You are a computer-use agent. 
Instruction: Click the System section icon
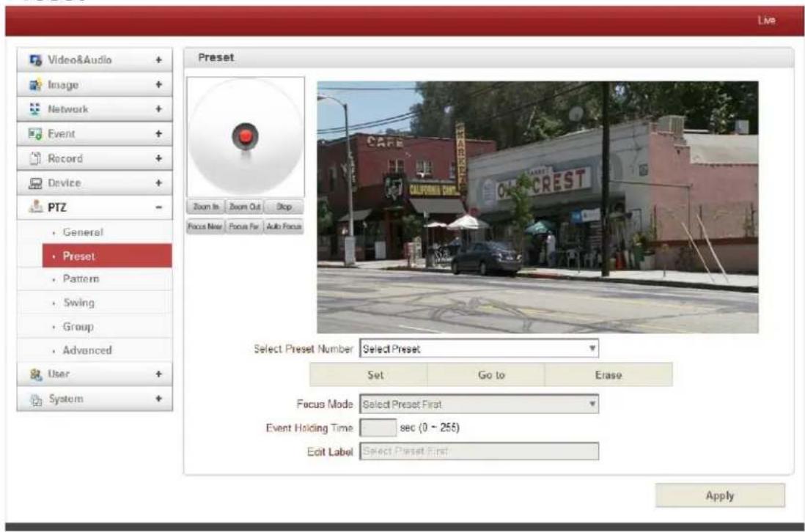coord(36,399)
